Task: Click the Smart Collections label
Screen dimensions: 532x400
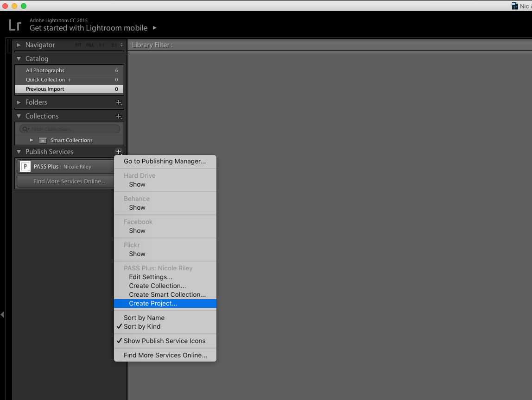Action: (x=71, y=140)
